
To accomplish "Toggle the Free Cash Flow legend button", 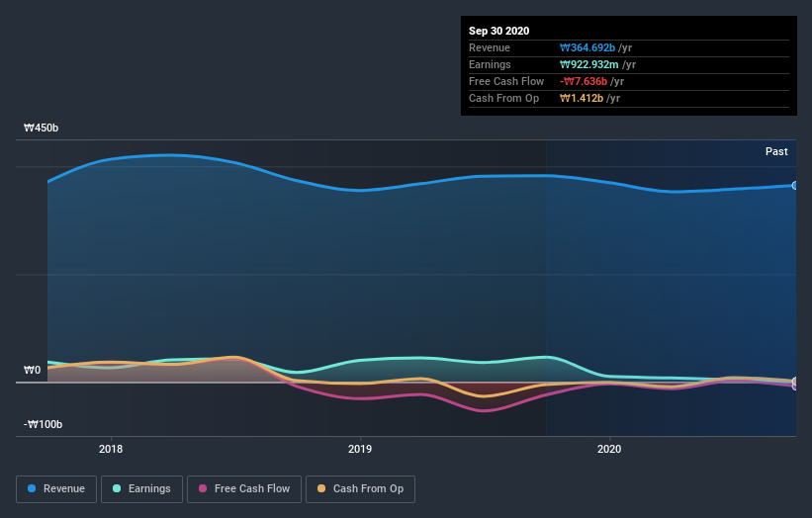I will 244,489.
